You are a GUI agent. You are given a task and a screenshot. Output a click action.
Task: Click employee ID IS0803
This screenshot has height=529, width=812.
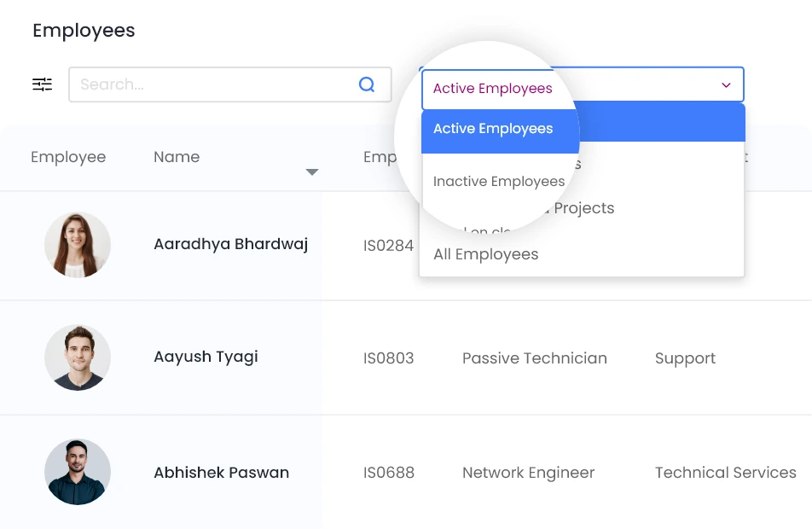[x=388, y=358]
